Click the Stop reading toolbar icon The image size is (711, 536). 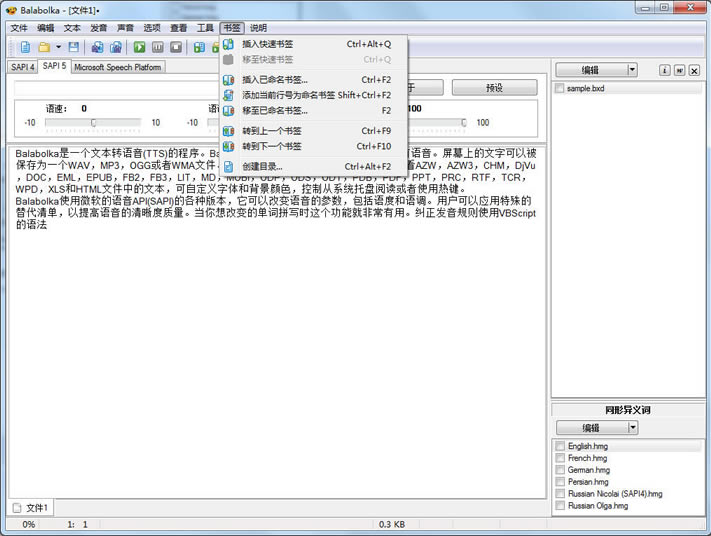[x=176, y=47]
